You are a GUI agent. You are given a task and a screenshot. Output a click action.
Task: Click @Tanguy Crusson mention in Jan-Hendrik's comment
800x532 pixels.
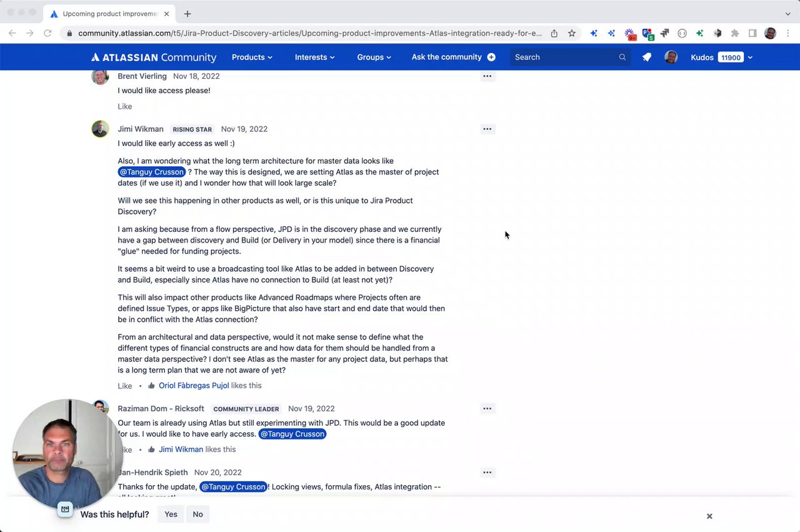(x=233, y=487)
